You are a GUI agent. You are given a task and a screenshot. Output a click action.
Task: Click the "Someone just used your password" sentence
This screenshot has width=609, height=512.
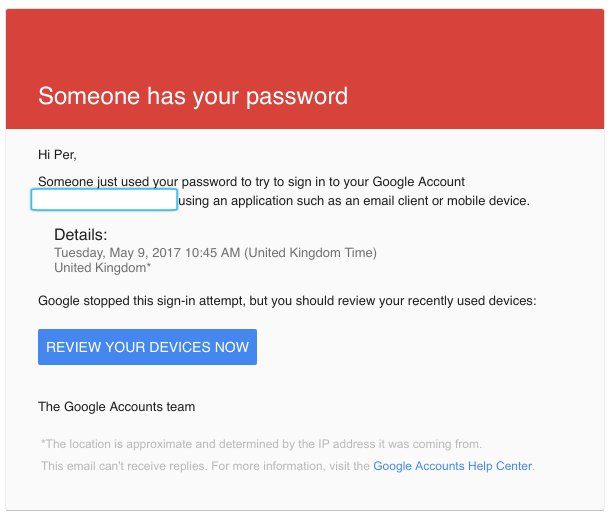(x=140, y=182)
